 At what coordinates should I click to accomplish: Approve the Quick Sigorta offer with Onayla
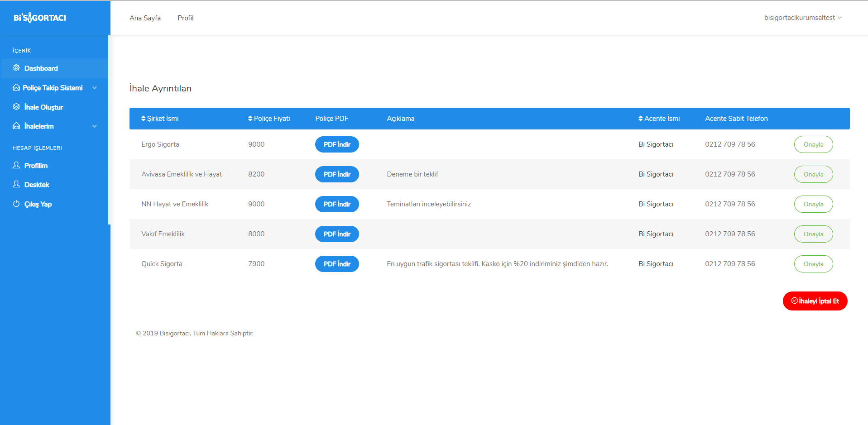[x=813, y=264]
